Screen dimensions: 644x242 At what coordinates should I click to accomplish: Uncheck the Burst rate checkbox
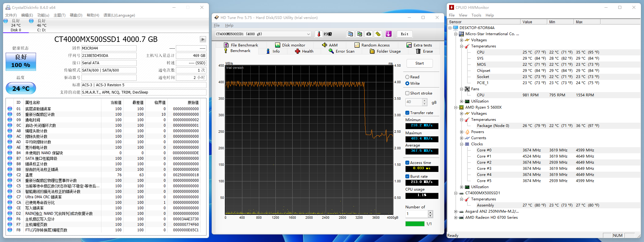[x=407, y=177]
